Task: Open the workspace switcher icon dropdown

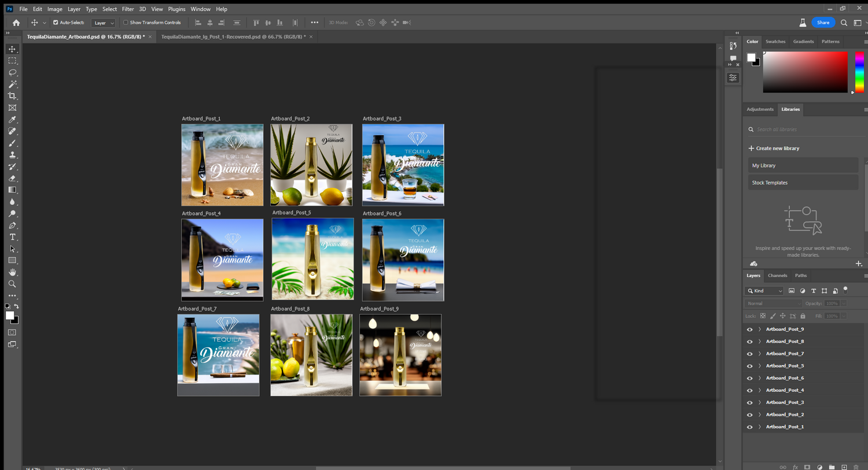Action: 858,23
